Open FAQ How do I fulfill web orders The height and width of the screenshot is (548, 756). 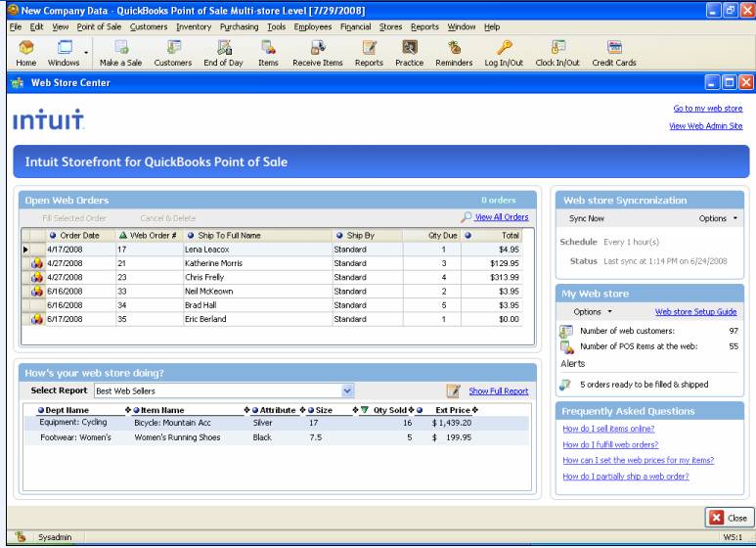point(610,445)
